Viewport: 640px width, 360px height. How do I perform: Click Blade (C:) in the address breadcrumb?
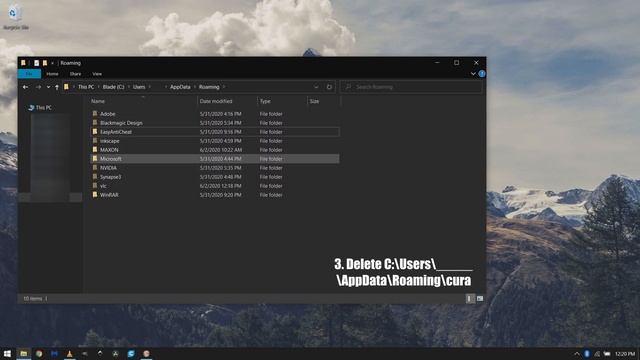113,87
